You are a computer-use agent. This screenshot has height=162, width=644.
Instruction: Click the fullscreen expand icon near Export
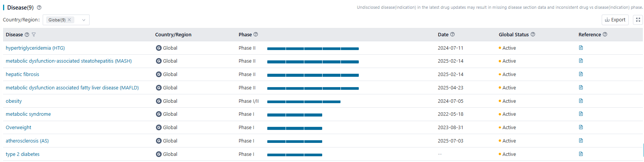coord(638,20)
